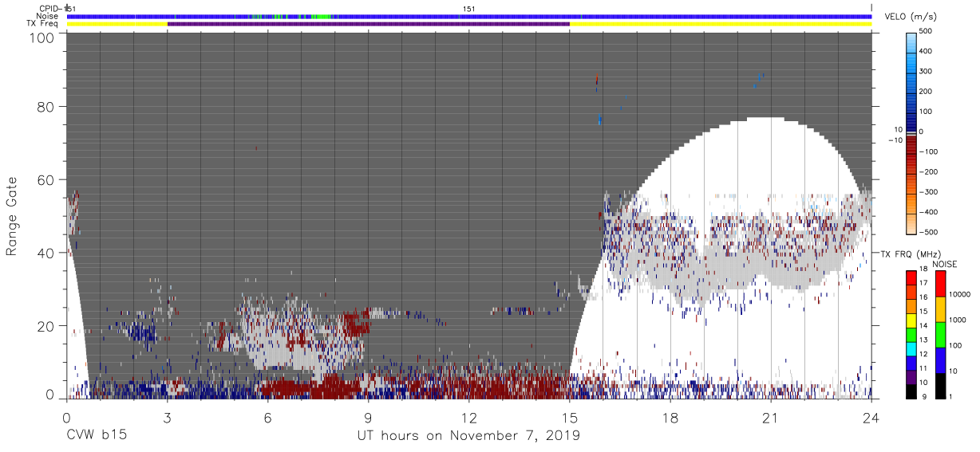Click the -10 label left of the velocity bar
This screenshot has width=980, height=452.
[x=895, y=140]
